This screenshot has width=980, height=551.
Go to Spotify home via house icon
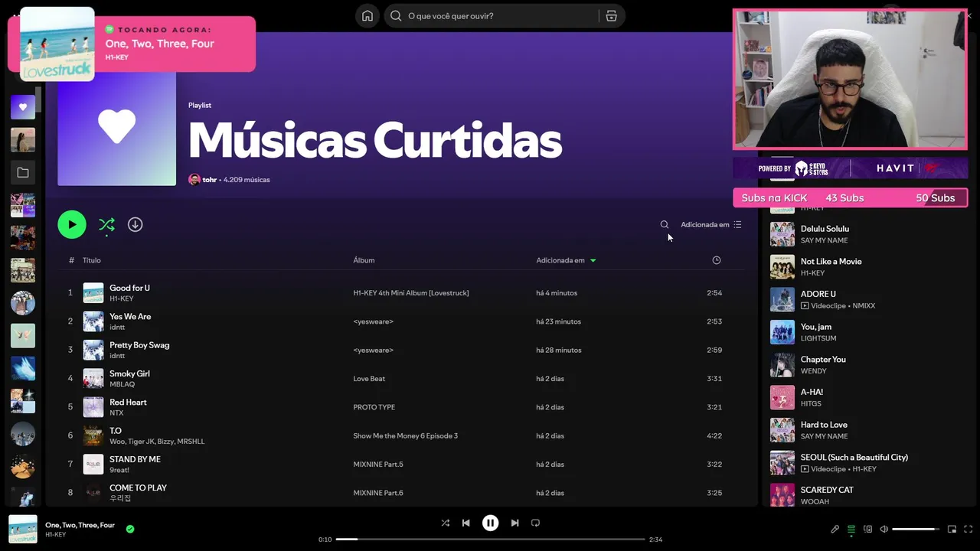367,16
